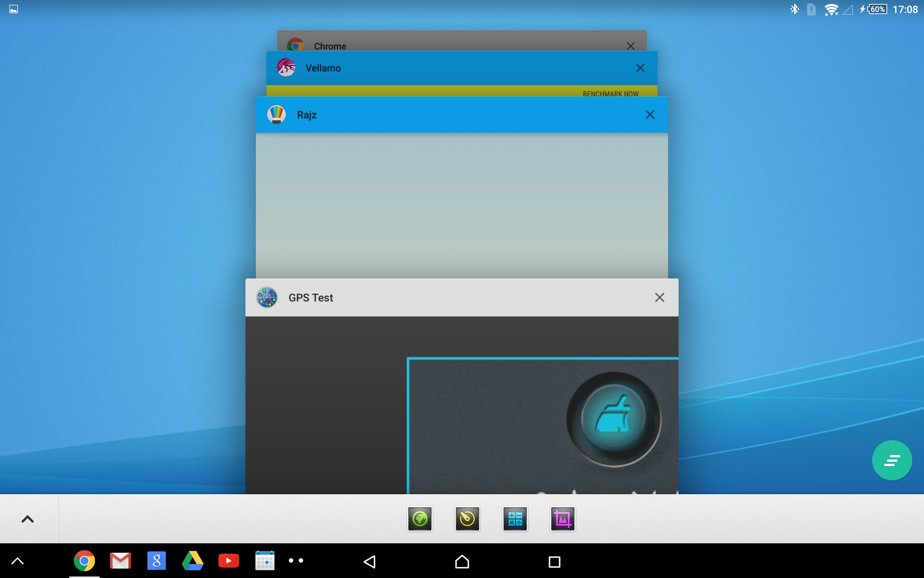Tap the Vellamo logo icon
Viewport: 924px width, 578px height.
[286, 68]
